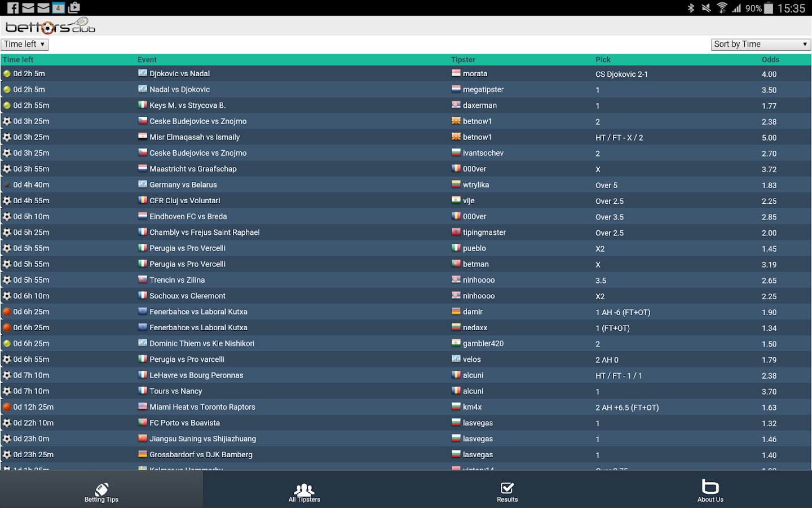
Task: Click the pick "2 AH +6.5 (FT+OT)"
Action: coord(627,408)
